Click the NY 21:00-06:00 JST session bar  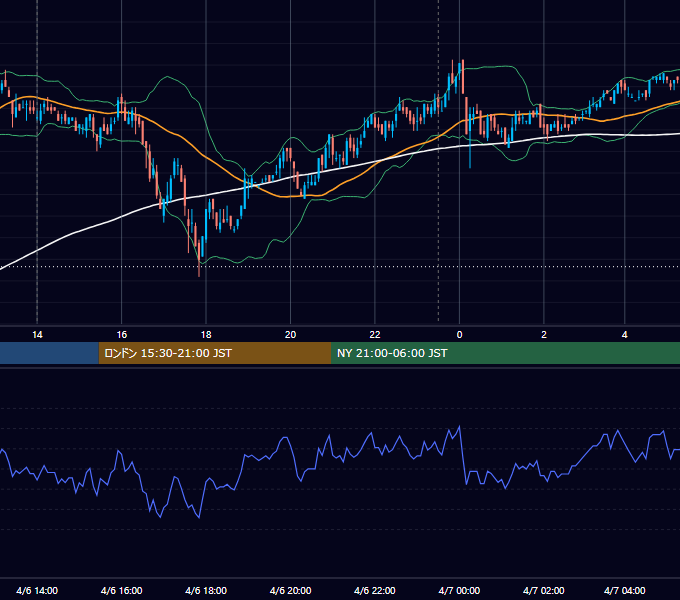(x=505, y=353)
